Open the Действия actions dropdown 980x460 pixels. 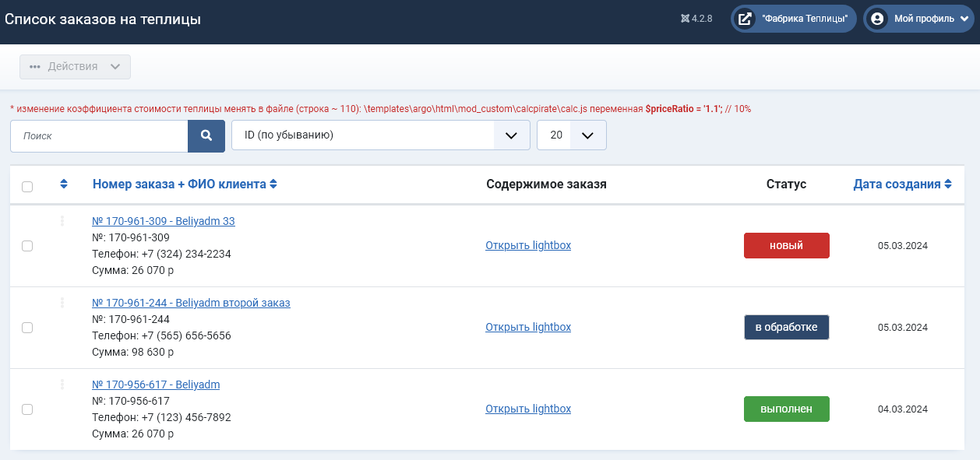pyautogui.click(x=75, y=67)
